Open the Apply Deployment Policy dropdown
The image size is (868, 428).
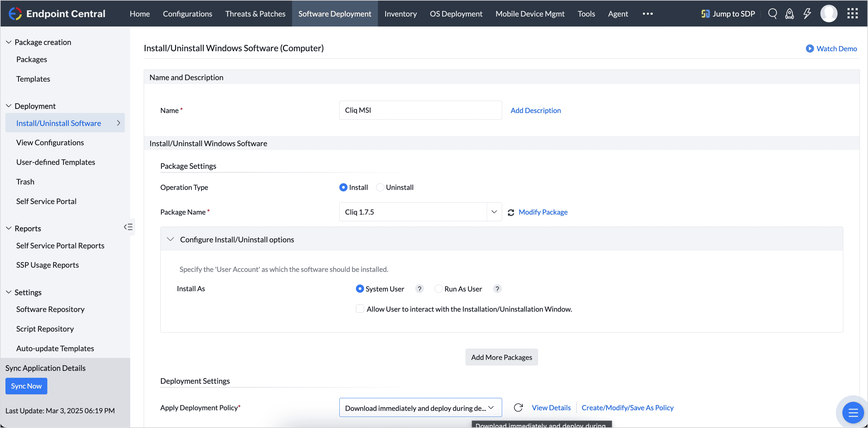coord(420,408)
